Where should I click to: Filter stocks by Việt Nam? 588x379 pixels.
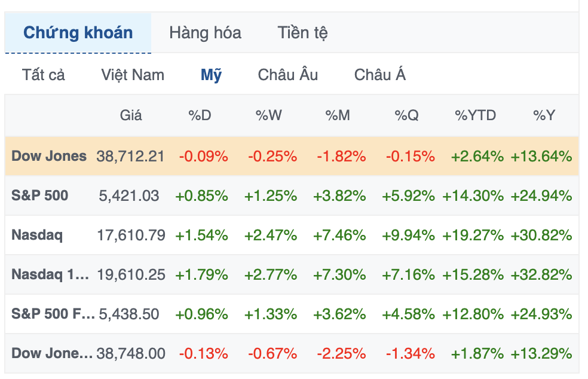click(x=133, y=75)
